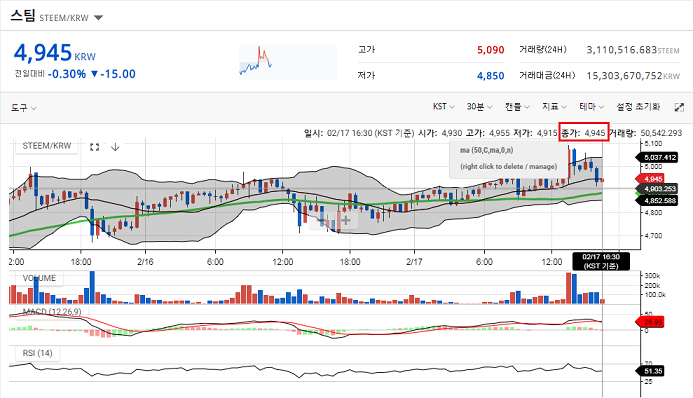This screenshot has width=693, height=398.
Task: Click the 종가: 4,945 closing price readout
Action: coord(583,133)
